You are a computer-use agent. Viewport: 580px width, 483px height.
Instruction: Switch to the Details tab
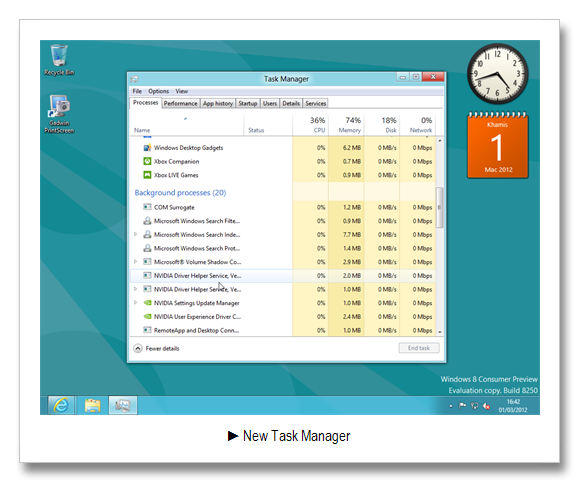coord(291,104)
